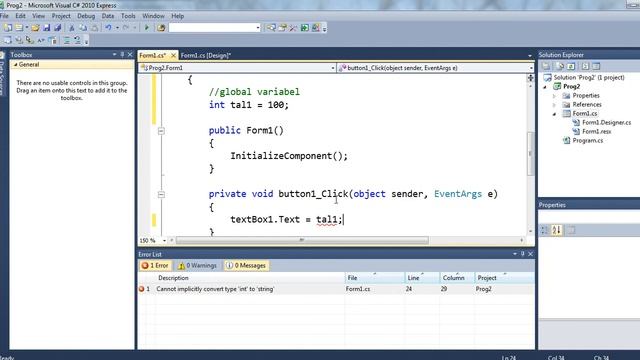Viewport: 640px width, 360px height.
Task: Open the Debug menu
Action: [86, 16]
